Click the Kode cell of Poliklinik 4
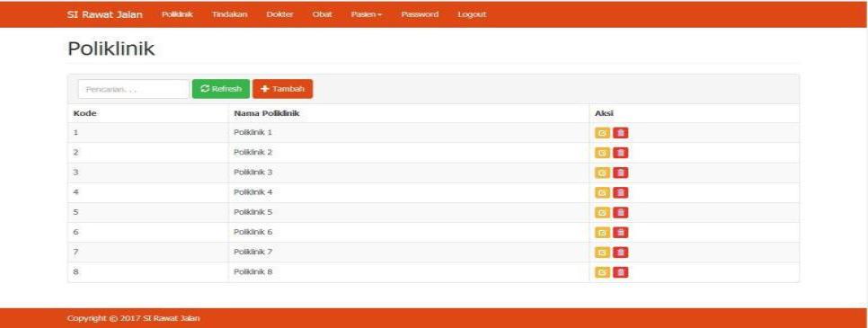The image size is (868, 328). pyautogui.click(x=147, y=193)
